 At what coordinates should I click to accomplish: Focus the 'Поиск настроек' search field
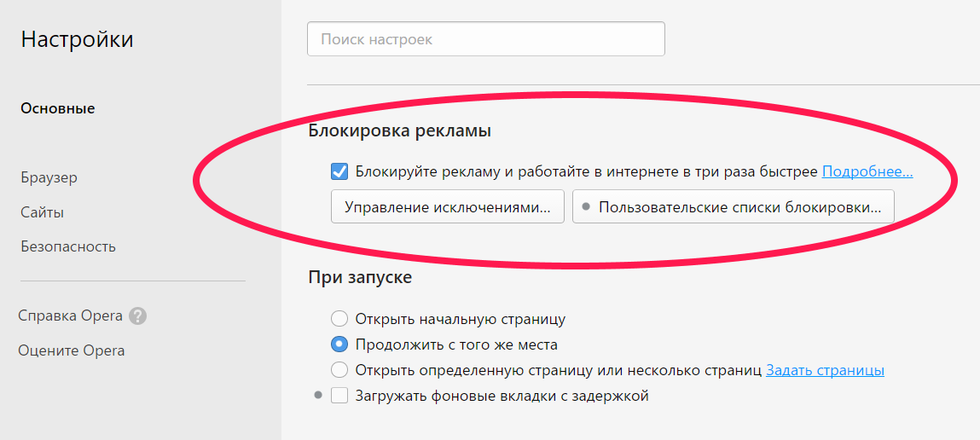[485, 39]
